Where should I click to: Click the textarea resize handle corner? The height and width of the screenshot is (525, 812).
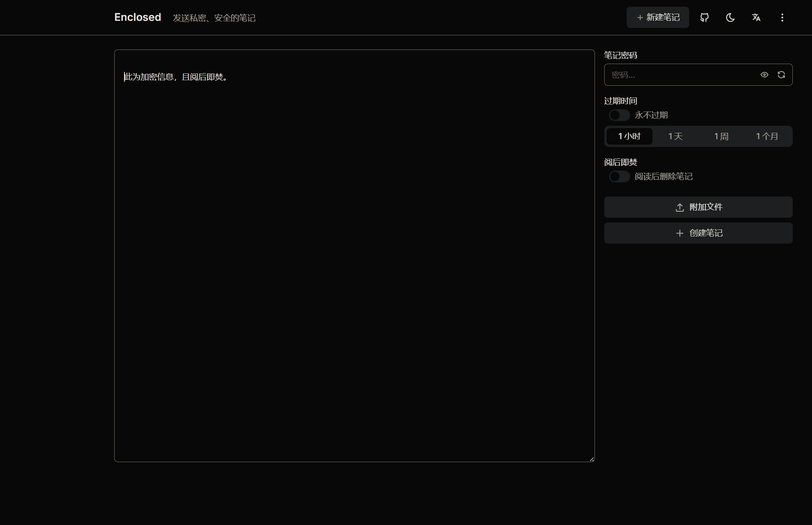click(592, 459)
